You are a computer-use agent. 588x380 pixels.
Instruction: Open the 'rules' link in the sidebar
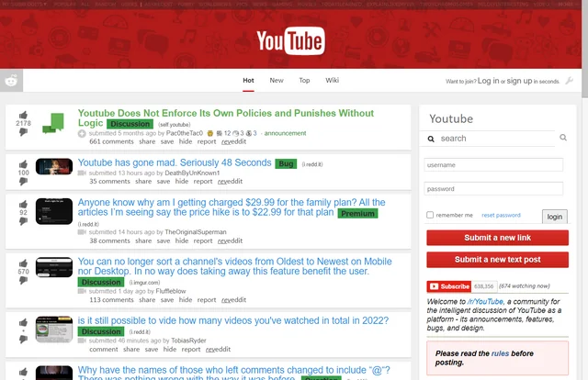point(500,353)
